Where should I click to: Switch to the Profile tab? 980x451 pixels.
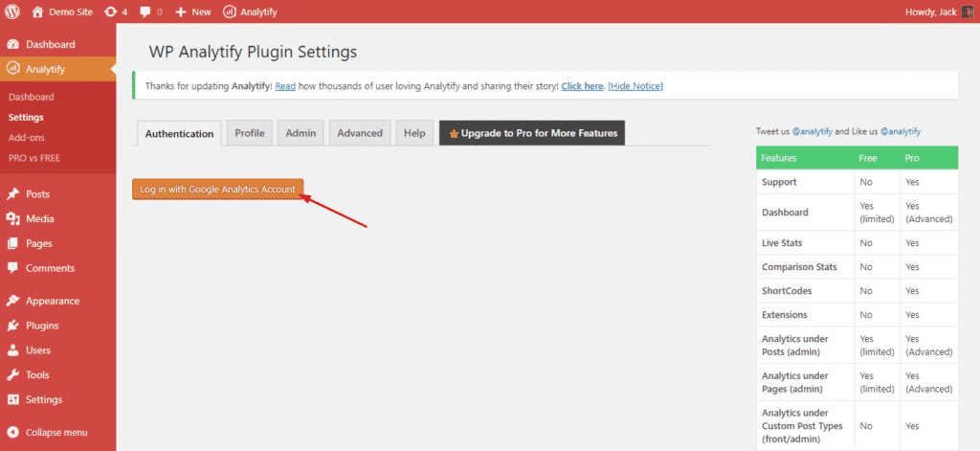tap(250, 133)
